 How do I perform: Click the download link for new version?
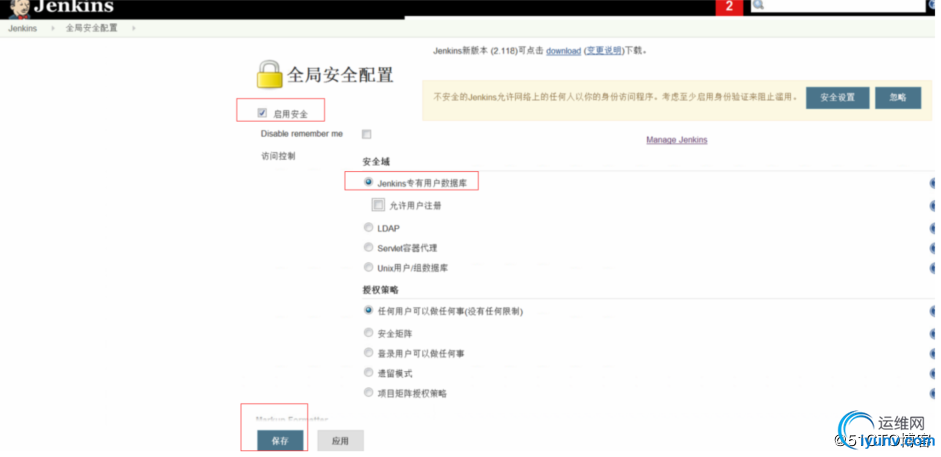pos(564,51)
